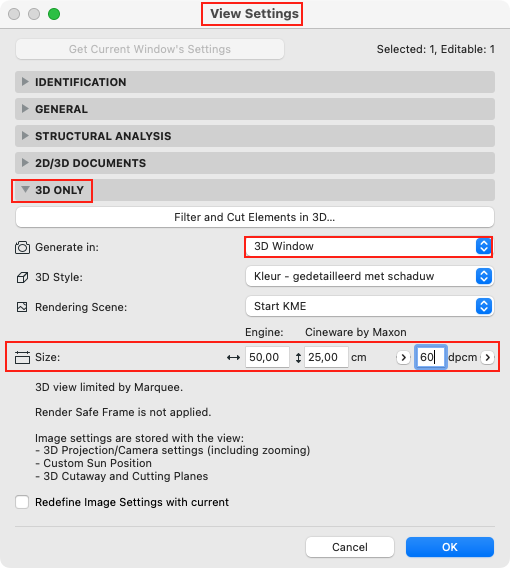Click the Cancel button
Viewport: 510px width, 568px height.
[x=350, y=547]
